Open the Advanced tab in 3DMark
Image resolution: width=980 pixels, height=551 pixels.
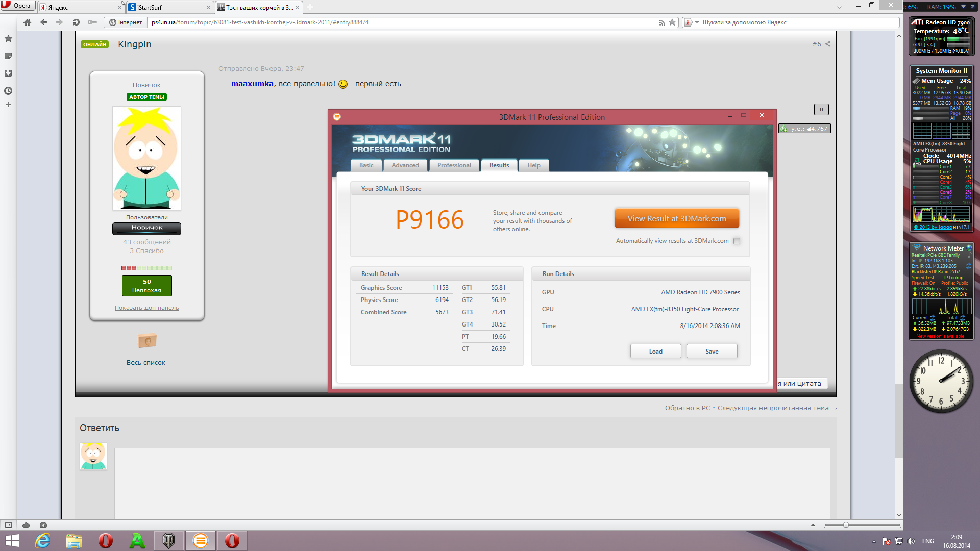pos(405,165)
